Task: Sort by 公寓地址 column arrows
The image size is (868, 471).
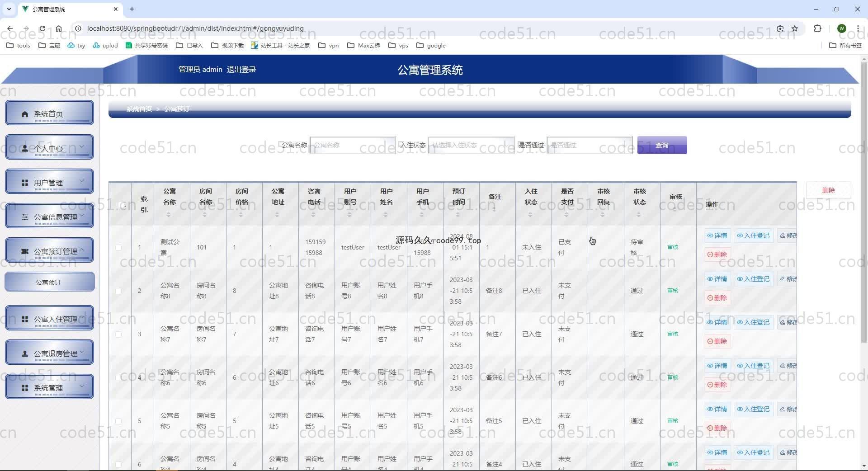Action: tap(277, 215)
